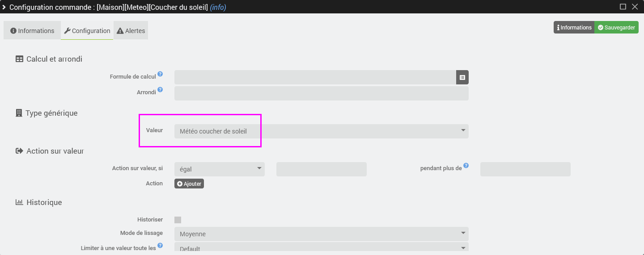Switch to the Informations tab
This screenshot has width=644, height=255.
click(32, 31)
